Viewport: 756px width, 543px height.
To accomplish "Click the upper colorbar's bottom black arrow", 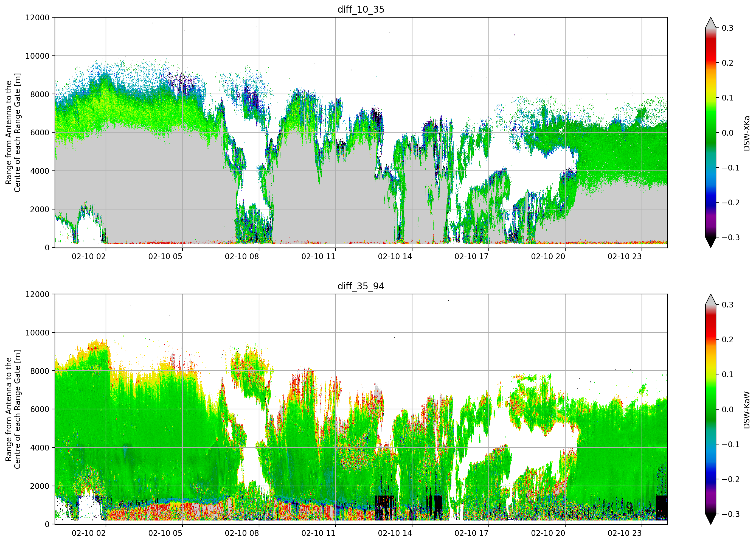I will [x=711, y=242].
